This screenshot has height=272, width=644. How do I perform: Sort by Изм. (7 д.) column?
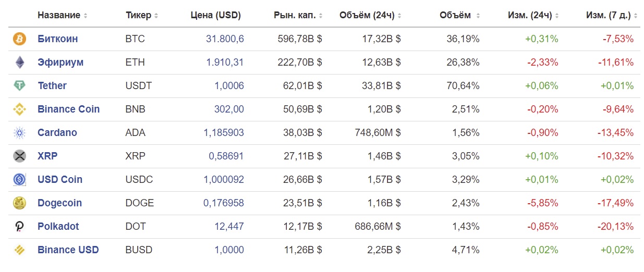(612, 15)
